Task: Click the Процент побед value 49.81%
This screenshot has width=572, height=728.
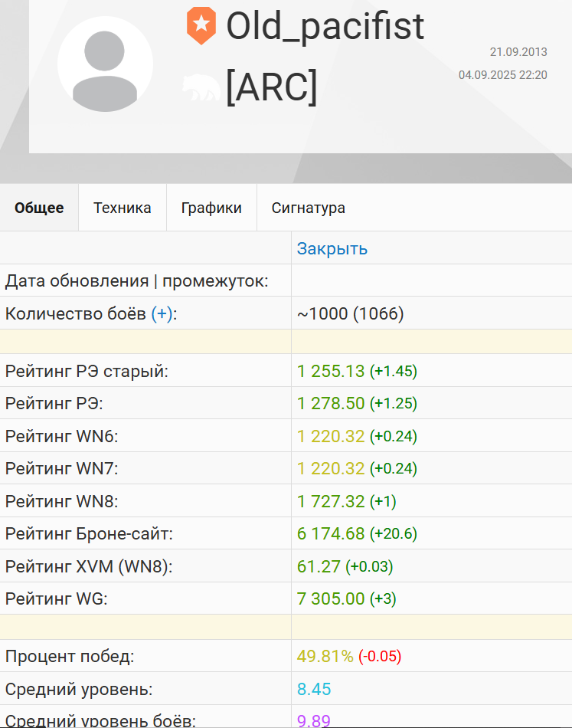Action: [x=325, y=656]
